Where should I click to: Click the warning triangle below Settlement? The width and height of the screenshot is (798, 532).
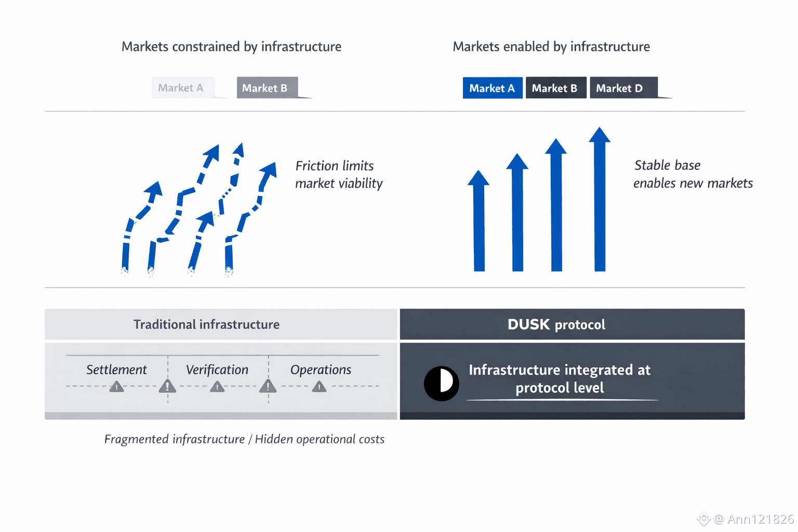117,387
